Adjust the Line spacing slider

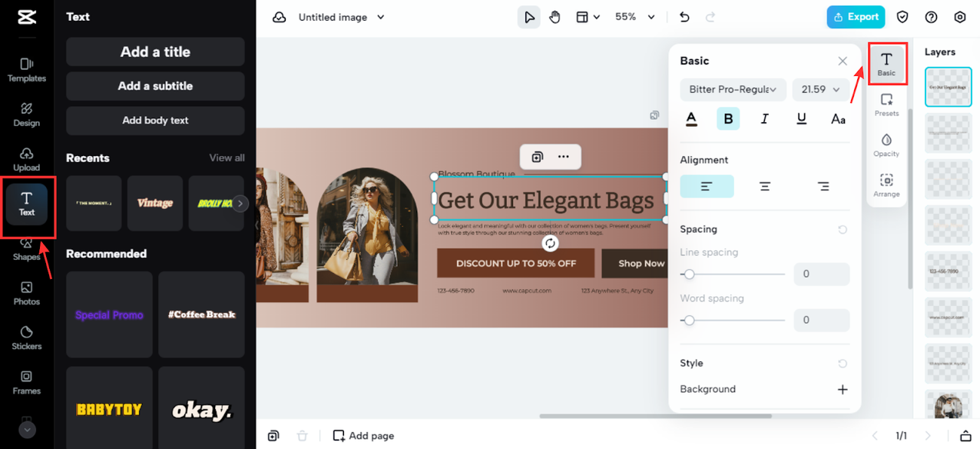point(733,274)
